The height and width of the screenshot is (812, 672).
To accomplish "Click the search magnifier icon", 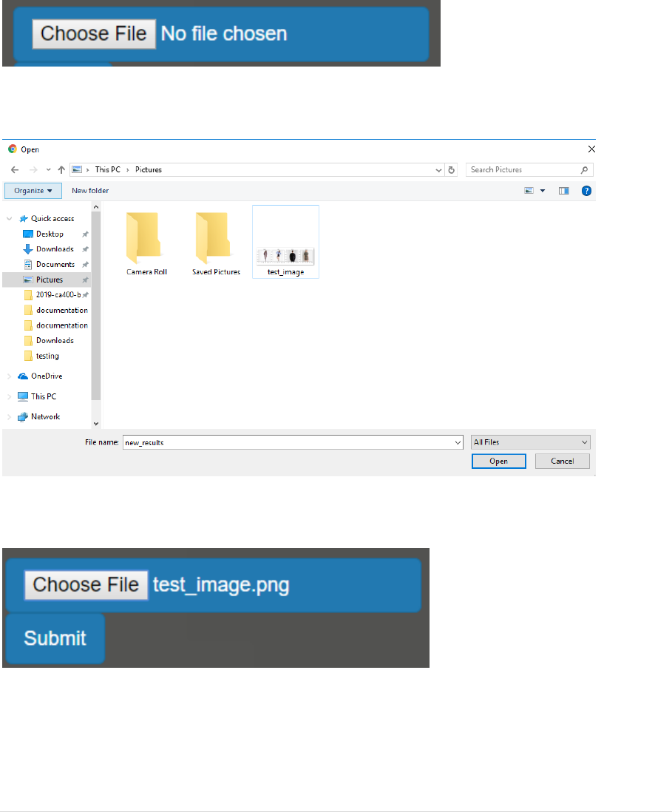I will click(585, 170).
